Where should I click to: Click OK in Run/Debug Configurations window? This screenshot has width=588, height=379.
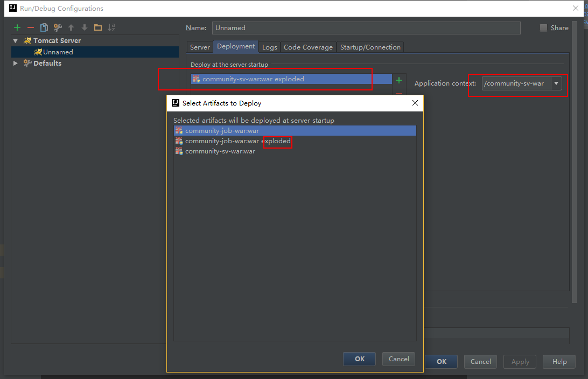442,361
